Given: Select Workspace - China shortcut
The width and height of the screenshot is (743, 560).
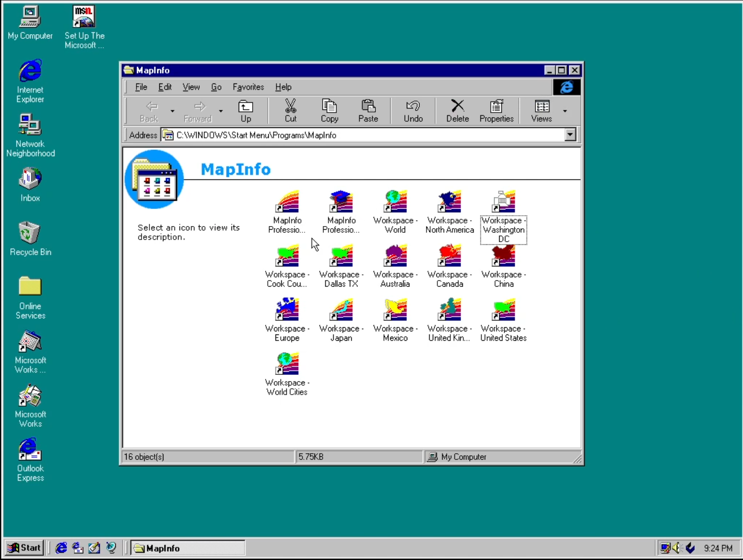Looking at the screenshot, I should coord(504,266).
